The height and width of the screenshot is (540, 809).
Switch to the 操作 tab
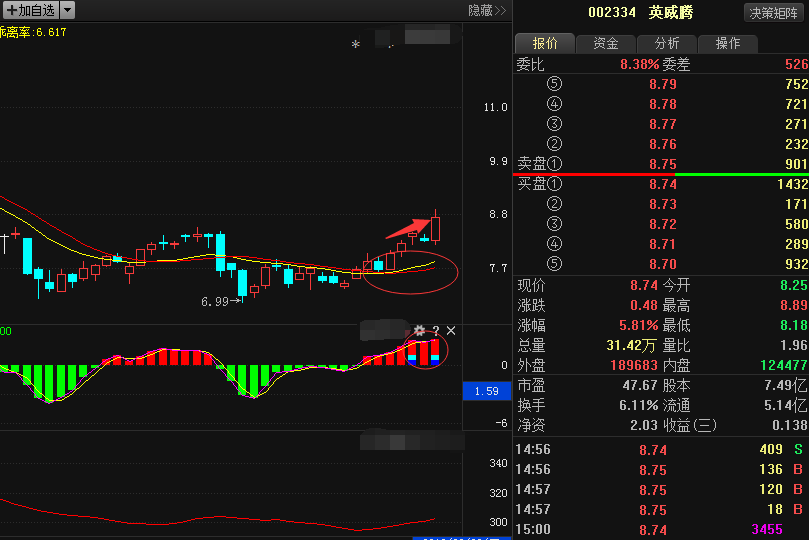coord(727,43)
